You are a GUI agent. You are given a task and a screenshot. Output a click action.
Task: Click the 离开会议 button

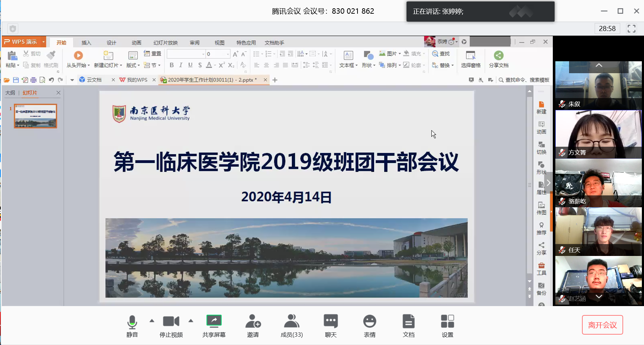602,325
